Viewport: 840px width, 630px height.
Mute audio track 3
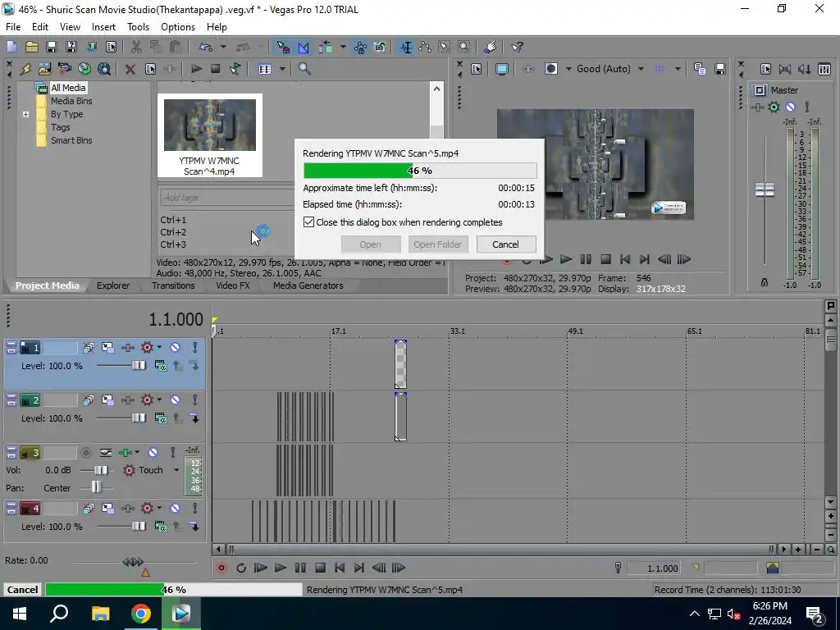[153, 453]
